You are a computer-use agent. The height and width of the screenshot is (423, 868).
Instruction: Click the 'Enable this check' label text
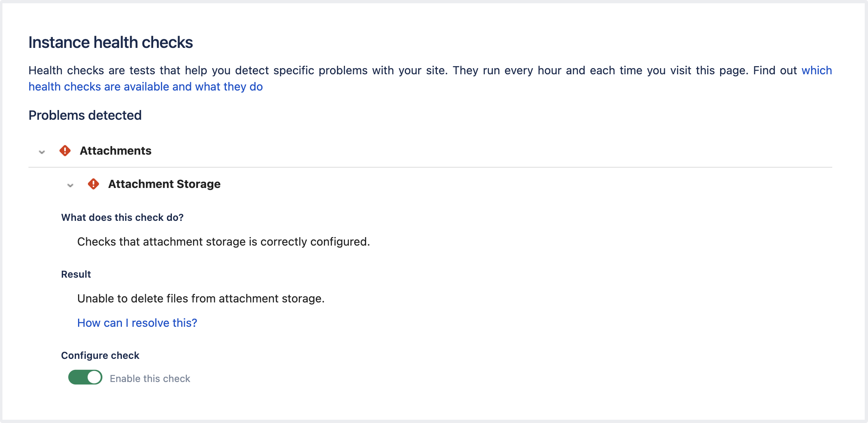coord(150,378)
